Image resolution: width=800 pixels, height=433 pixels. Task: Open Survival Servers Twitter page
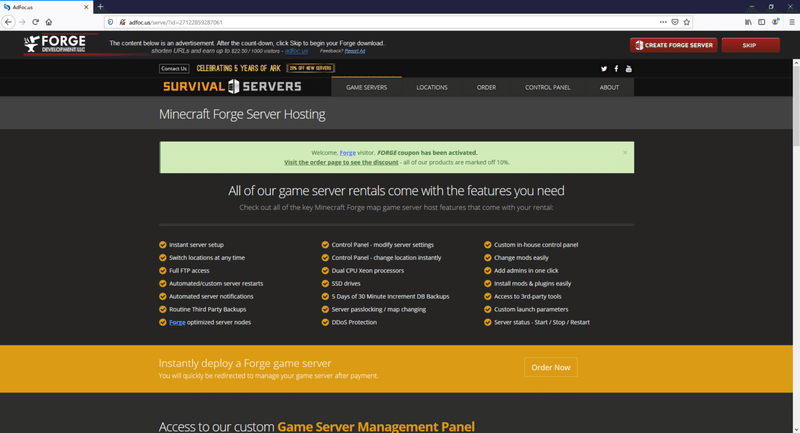pos(604,68)
